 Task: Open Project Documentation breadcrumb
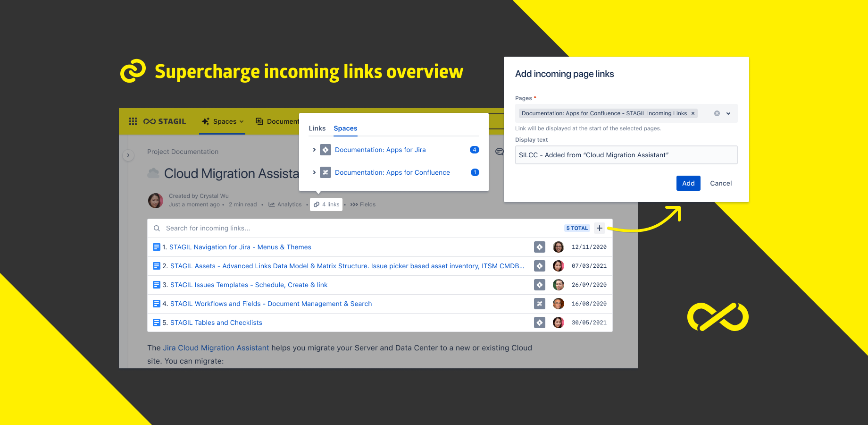(183, 152)
